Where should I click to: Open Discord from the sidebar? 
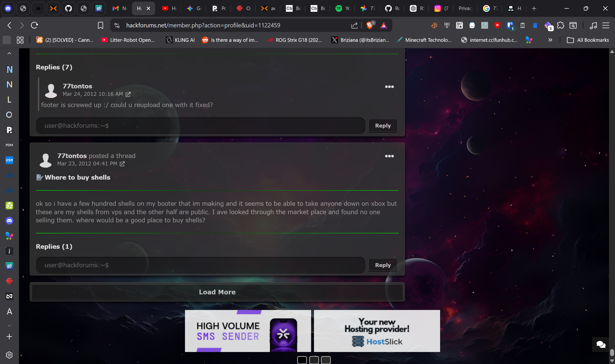coord(9,220)
